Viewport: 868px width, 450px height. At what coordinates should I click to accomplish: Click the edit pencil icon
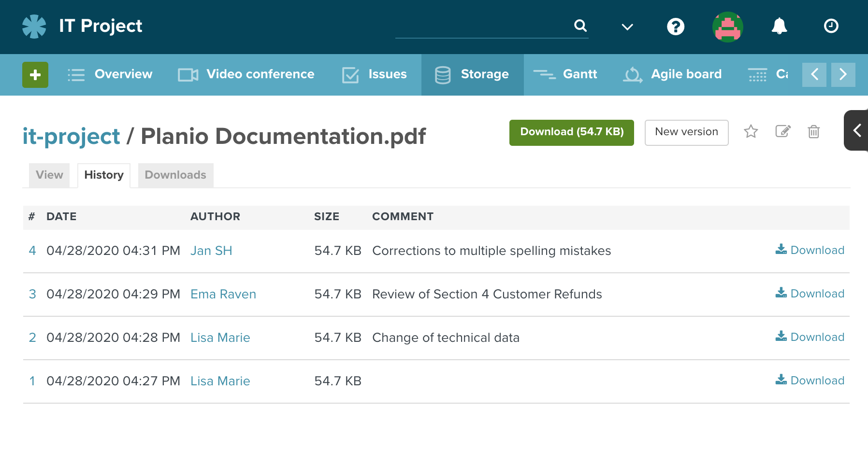(x=782, y=131)
